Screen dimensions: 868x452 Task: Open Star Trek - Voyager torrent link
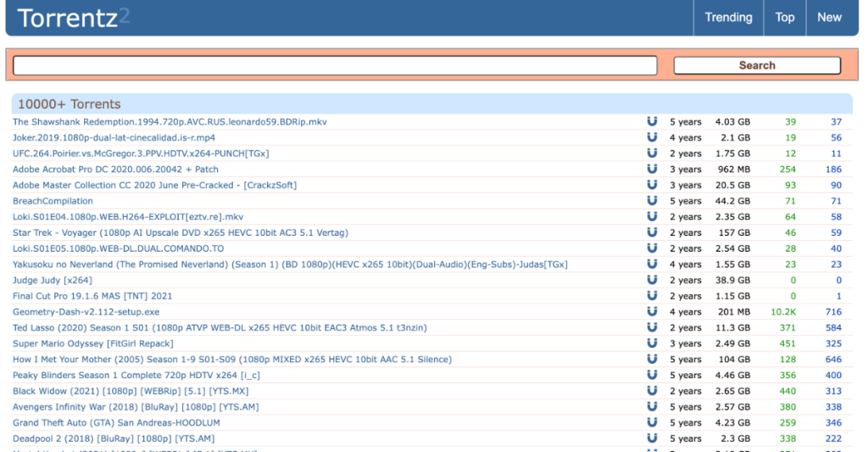pyautogui.click(x=181, y=232)
